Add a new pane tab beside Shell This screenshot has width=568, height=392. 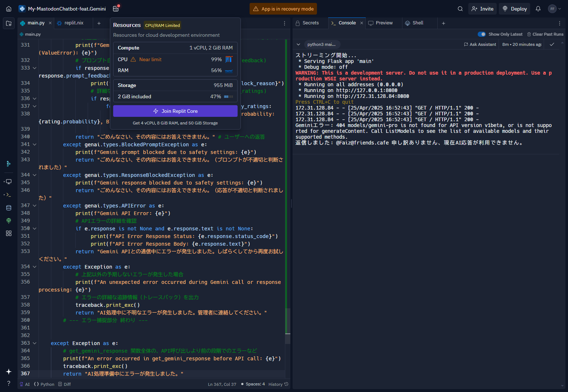tap(444, 23)
